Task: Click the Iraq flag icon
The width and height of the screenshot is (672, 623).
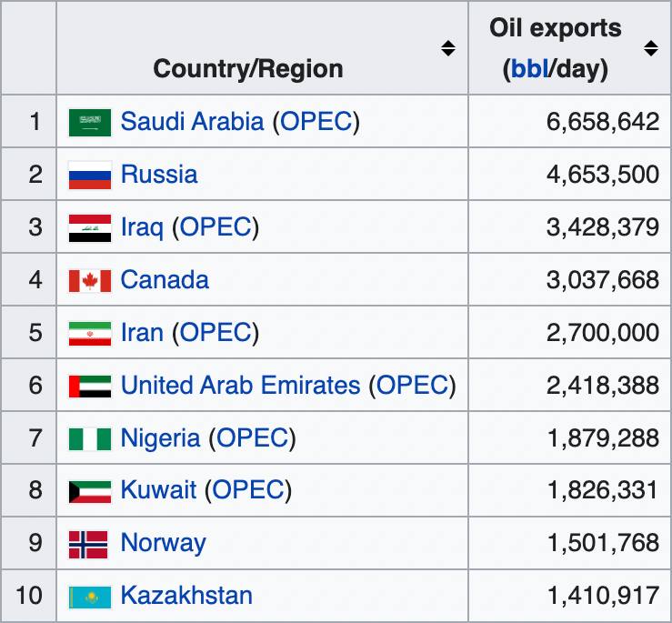Action: [x=90, y=228]
